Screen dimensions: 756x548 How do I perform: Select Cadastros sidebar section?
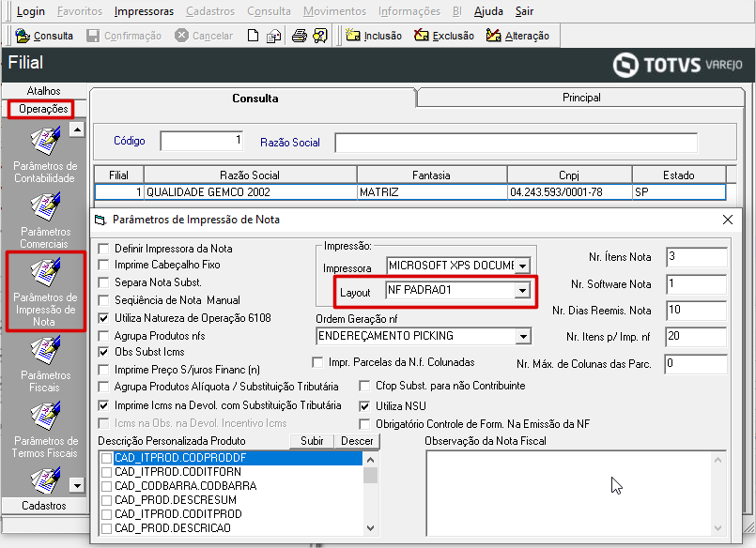[43, 506]
